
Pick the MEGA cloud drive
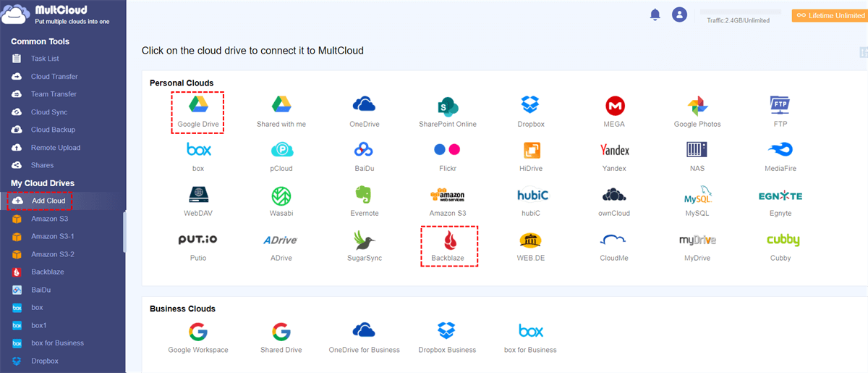pyautogui.click(x=614, y=112)
